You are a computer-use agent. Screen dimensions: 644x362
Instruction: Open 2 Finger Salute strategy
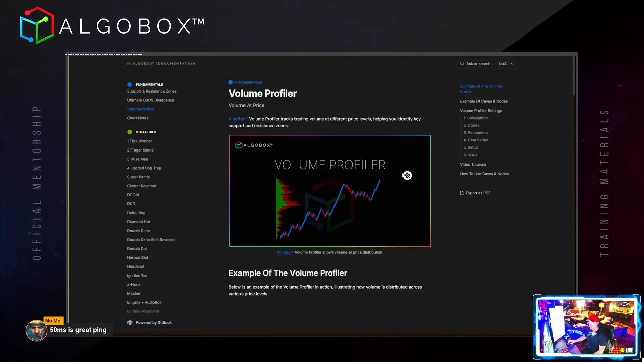[140, 150]
